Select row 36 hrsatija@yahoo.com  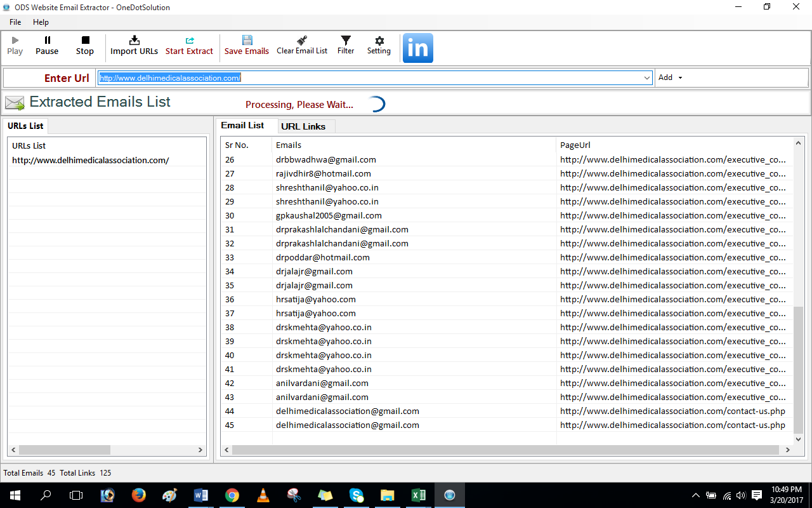[x=507, y=299]
